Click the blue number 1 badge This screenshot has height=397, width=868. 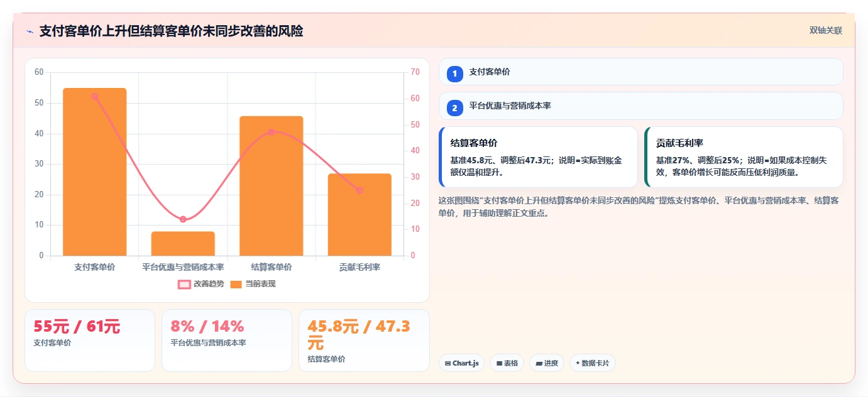[x=455, y=74]
